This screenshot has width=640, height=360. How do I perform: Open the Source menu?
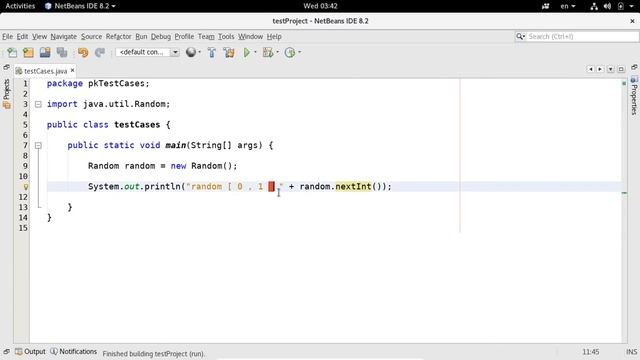(x=91, y=36)
